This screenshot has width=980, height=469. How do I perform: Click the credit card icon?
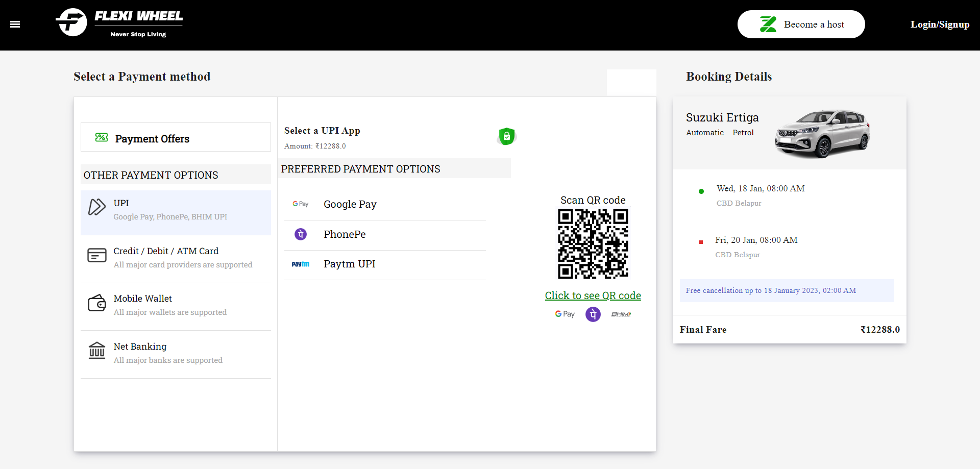[97, 255]
